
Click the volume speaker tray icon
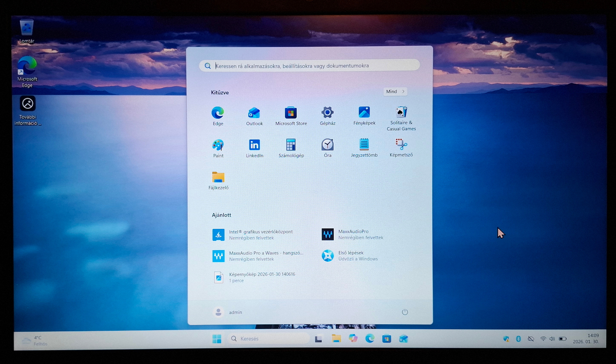(552, 339)
